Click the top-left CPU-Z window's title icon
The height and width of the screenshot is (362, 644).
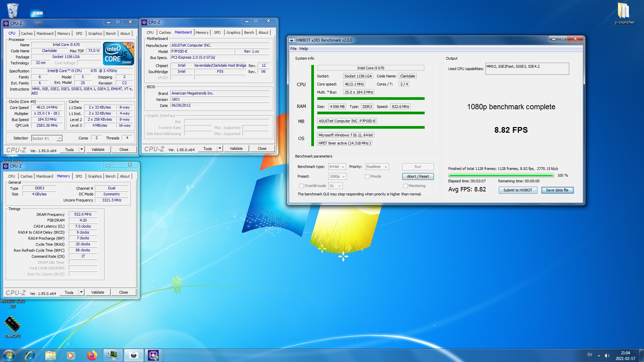coord(6,23)
